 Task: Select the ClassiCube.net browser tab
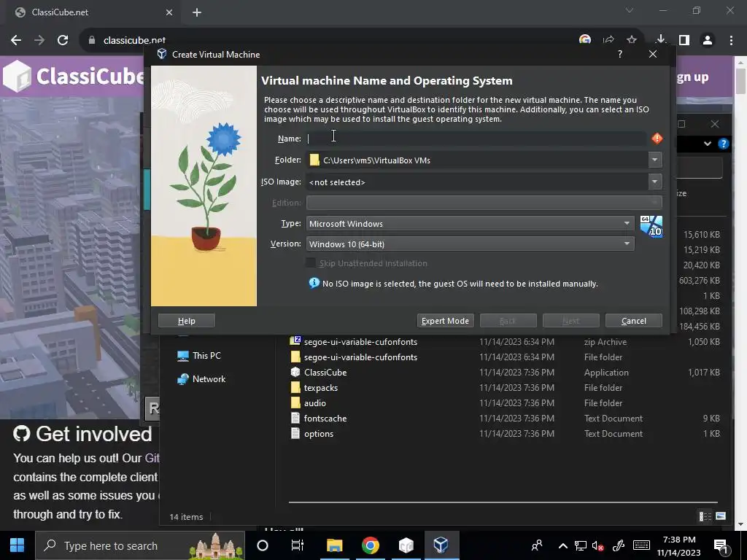click(93, 12)
